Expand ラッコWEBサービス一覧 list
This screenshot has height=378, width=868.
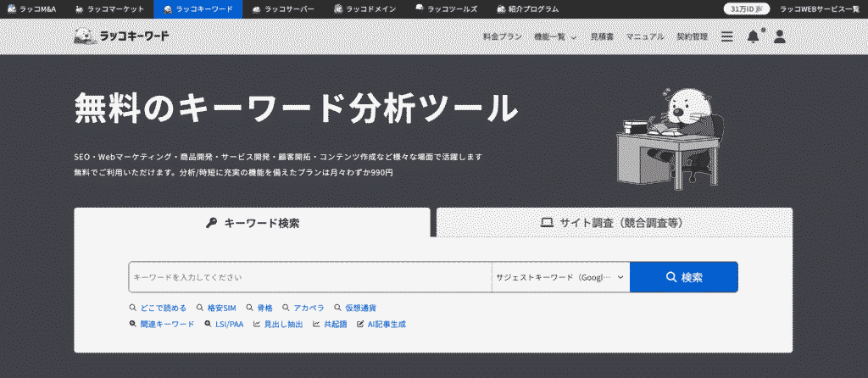click(819, 8)
